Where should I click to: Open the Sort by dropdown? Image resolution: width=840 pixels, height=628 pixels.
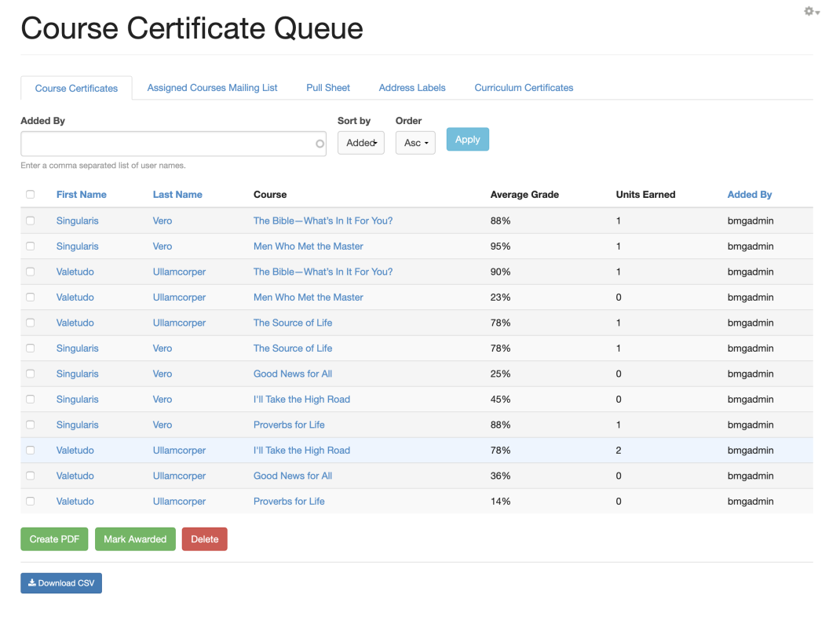pyautogui.click(x=360, y=143)
